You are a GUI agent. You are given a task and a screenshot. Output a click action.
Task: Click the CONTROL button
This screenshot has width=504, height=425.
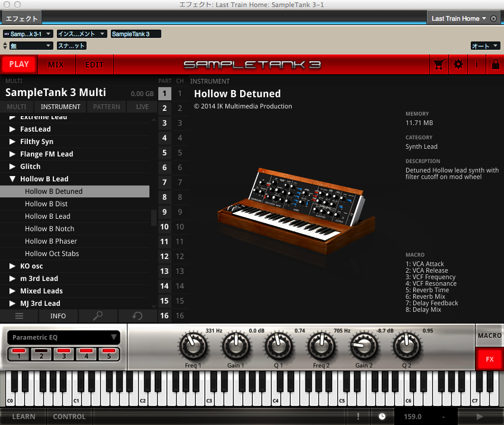click(x=69, y=416)
